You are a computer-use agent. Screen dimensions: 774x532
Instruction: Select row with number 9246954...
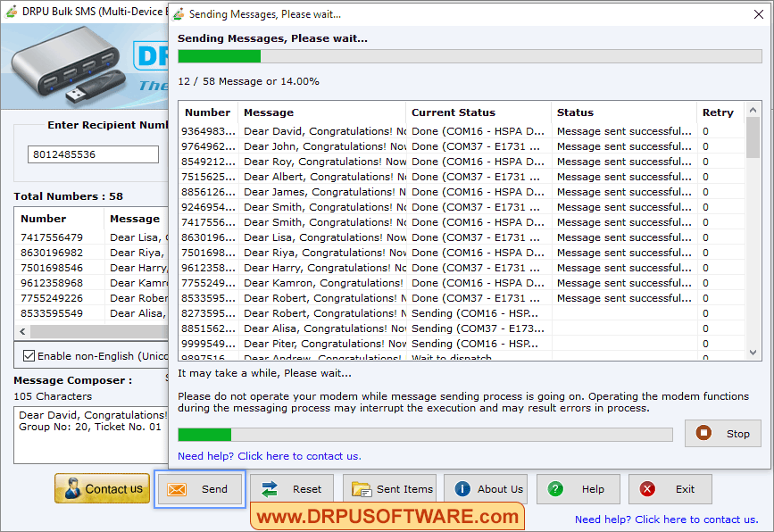(x=462, y=207)
